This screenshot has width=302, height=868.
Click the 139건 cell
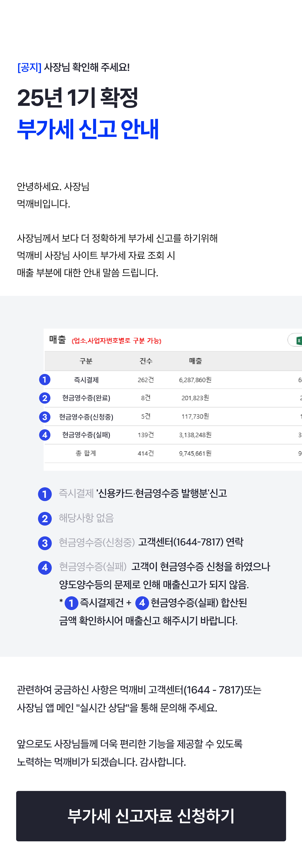[146, 435]
